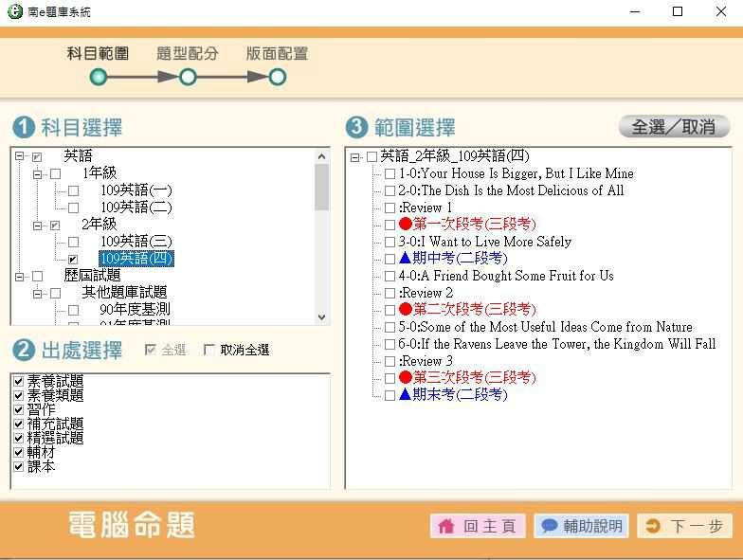This screenshot has width=743, height=560.
Task: Check the 期中考(二段考) checkbox
Action: click(x=390, y=260)
